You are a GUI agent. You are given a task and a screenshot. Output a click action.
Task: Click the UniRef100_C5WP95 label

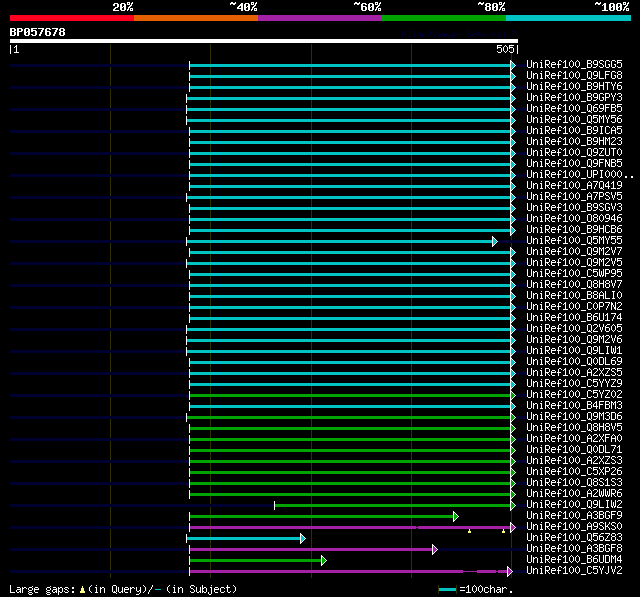click(574, 274)
